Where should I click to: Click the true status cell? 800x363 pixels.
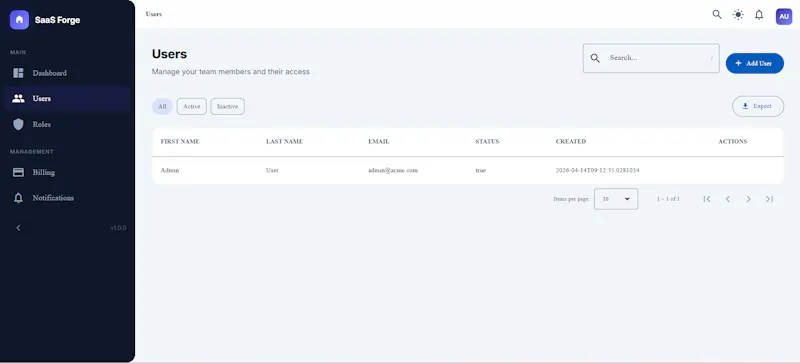click(x=481, y=171)
